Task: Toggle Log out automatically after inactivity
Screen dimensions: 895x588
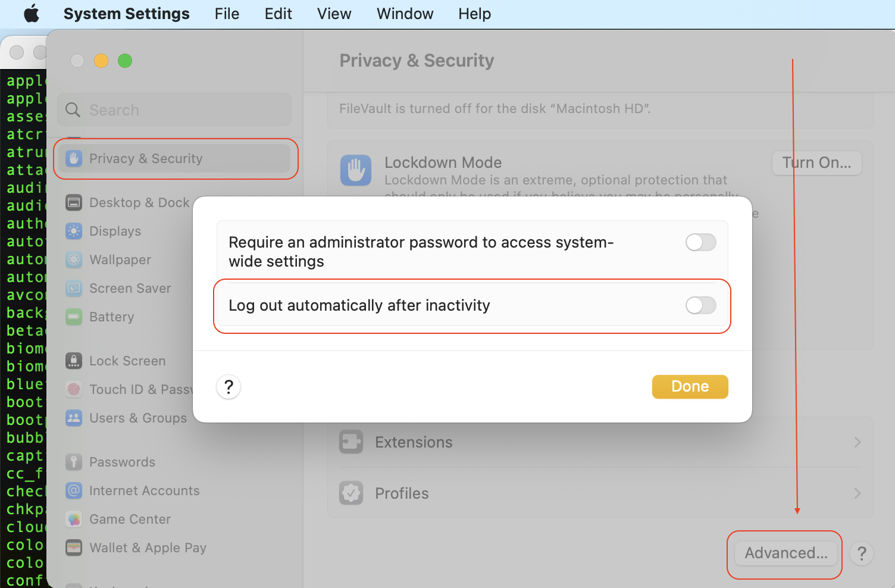Action: [700, 305]
